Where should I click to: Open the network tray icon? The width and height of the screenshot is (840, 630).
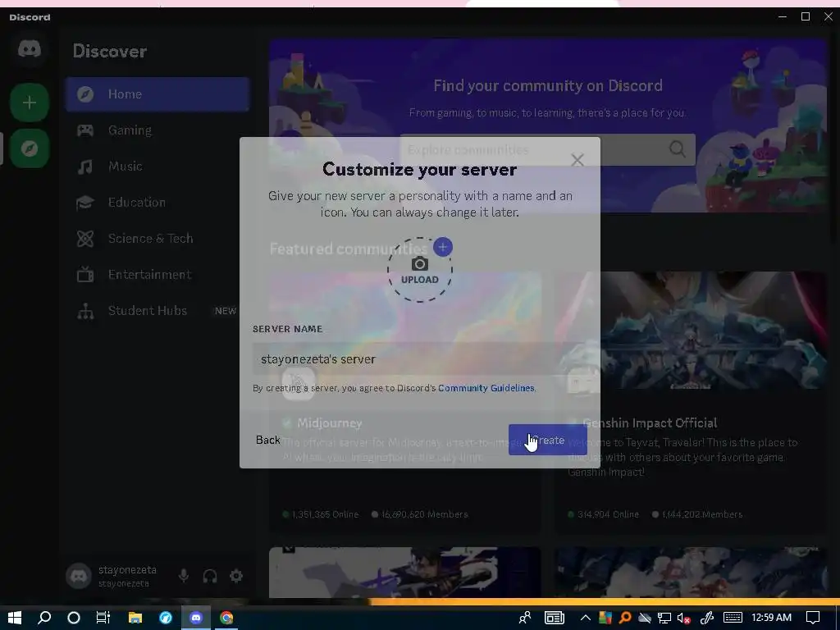(664, 618)
